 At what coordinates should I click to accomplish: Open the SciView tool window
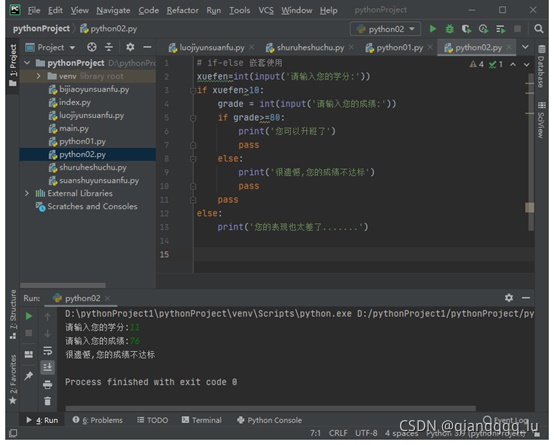[541, 120]
